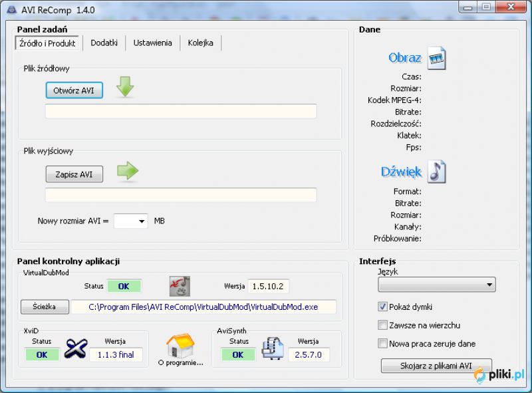Click Skojarz z plikami AVI button

coord(436,366)
